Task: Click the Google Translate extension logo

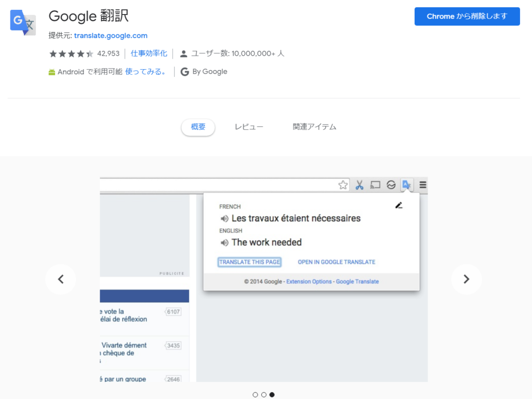Action: coord(23,22)
